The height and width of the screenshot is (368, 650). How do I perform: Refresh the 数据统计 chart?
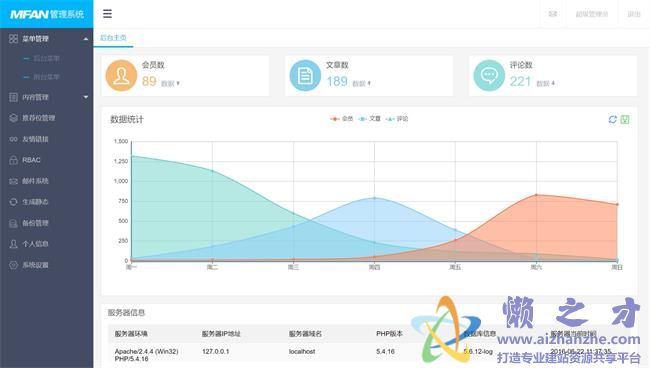612,119
